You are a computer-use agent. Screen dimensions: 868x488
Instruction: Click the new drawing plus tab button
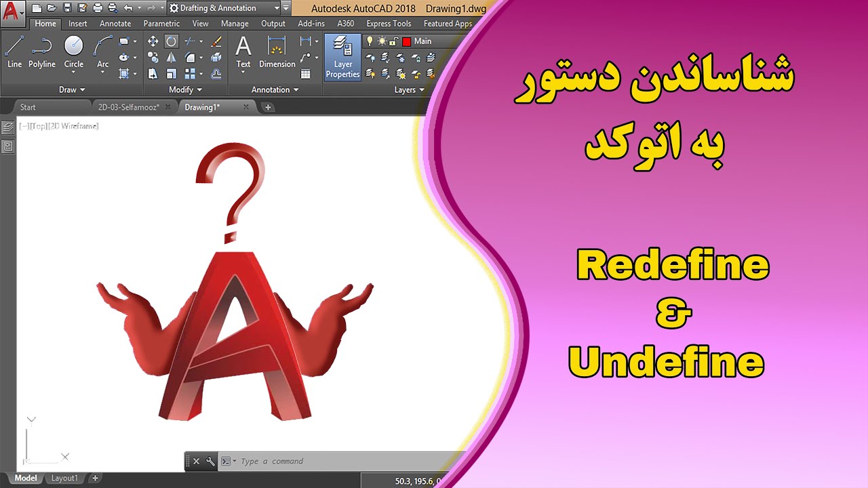(x=268, y=107)
